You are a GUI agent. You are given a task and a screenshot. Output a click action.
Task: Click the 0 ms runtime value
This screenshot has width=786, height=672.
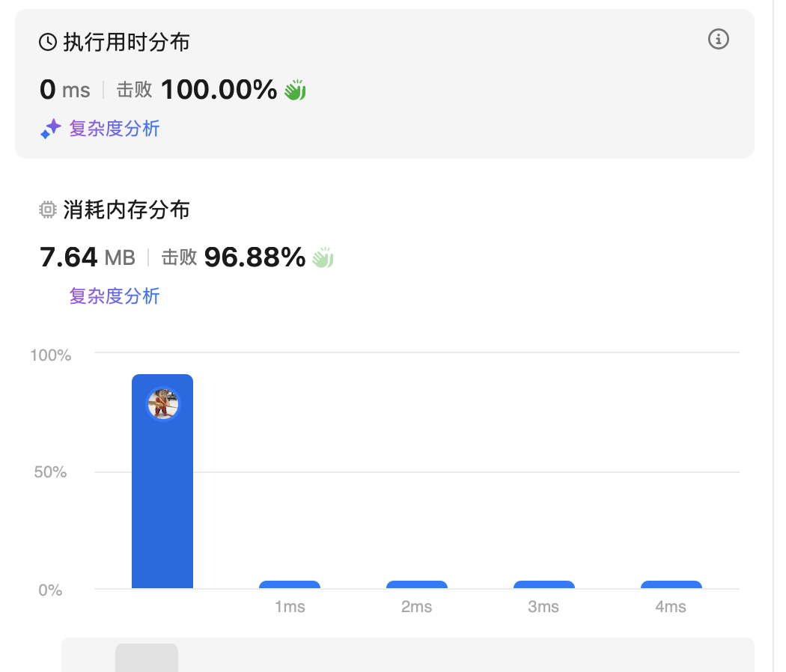coord(64,90)
